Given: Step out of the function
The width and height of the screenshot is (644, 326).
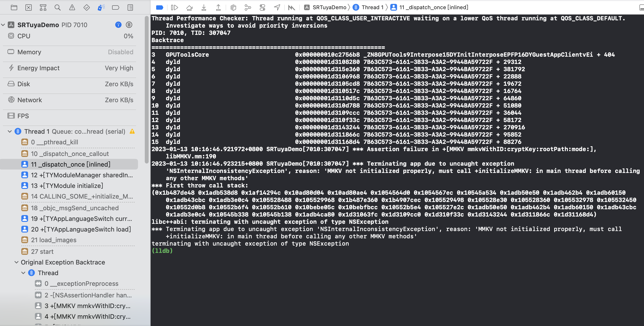Looking at the screenshot, I should 218,8.
